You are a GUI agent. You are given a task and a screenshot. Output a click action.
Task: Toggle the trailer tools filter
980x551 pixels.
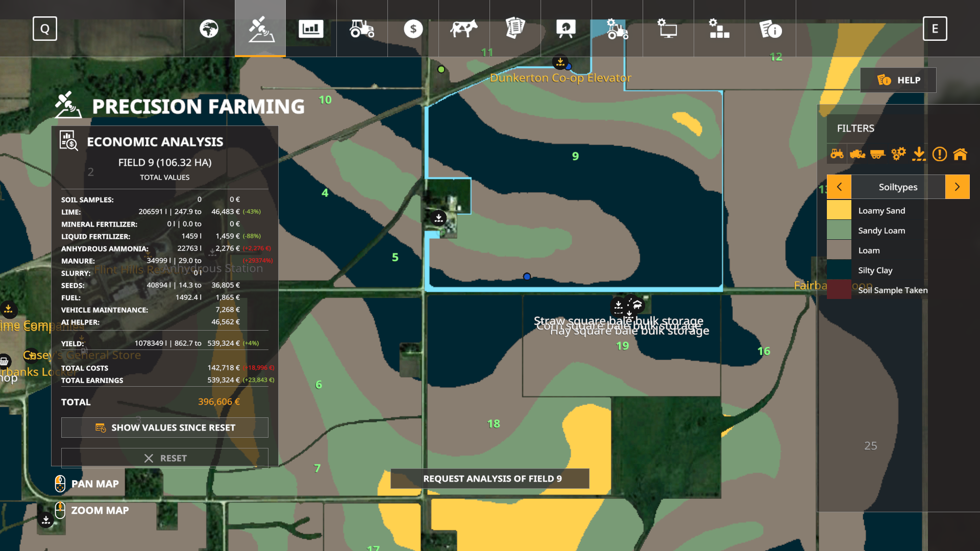tap(878, 154)
